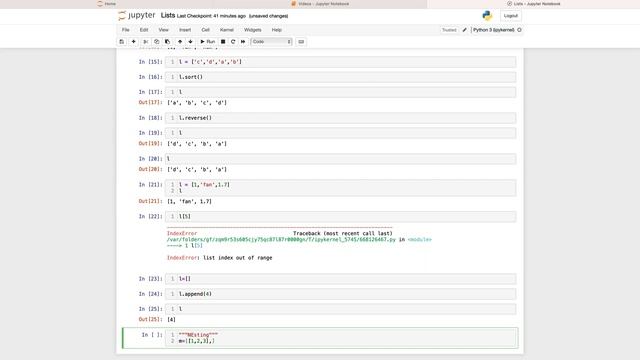Restart the kernel icon
The image size is (640, 360).
[233, 42]
